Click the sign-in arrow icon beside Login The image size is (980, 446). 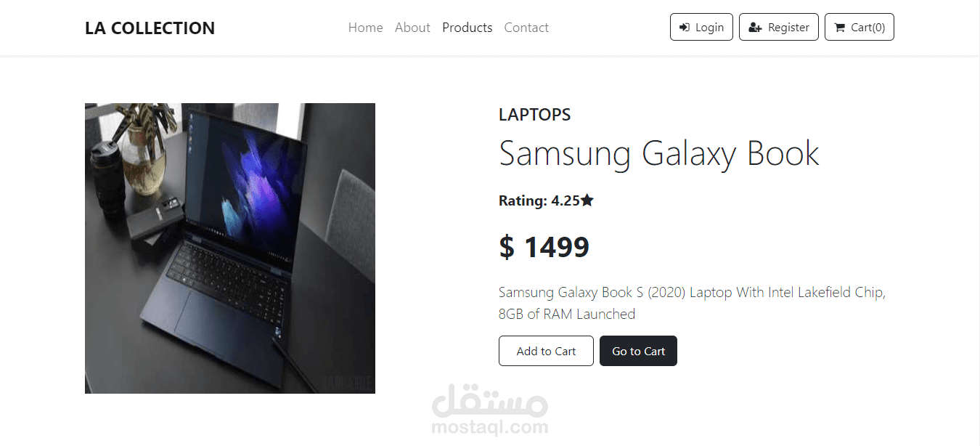[684, 28]
